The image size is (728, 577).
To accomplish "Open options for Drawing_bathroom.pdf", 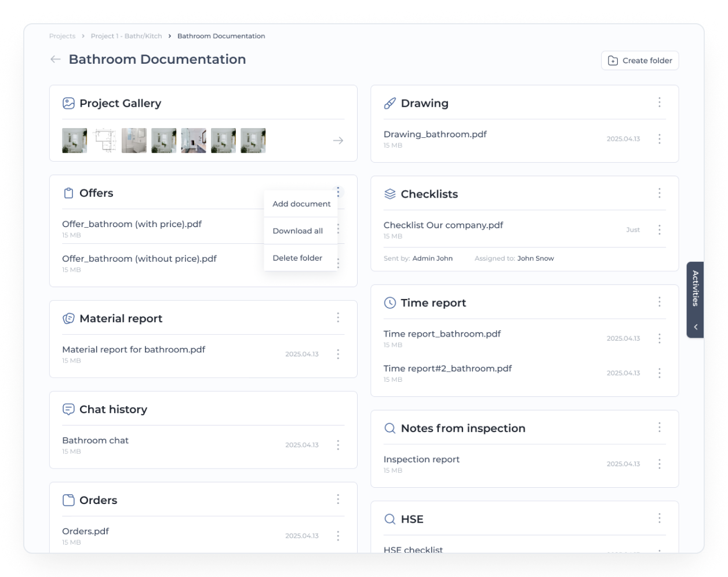I will pos(659,139).
